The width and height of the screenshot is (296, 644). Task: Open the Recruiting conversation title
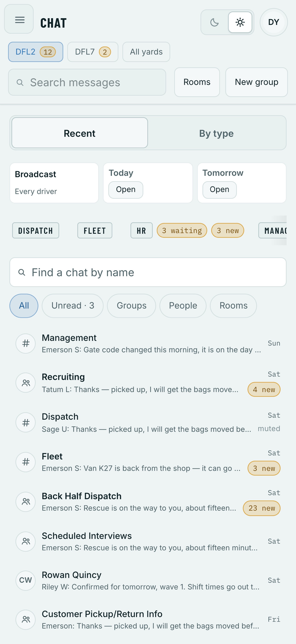[x=63, y=377]
